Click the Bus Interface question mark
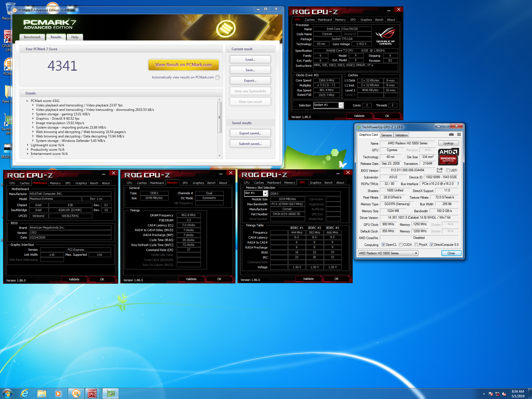Screen dimensions: 532x399 click(458, 184)
